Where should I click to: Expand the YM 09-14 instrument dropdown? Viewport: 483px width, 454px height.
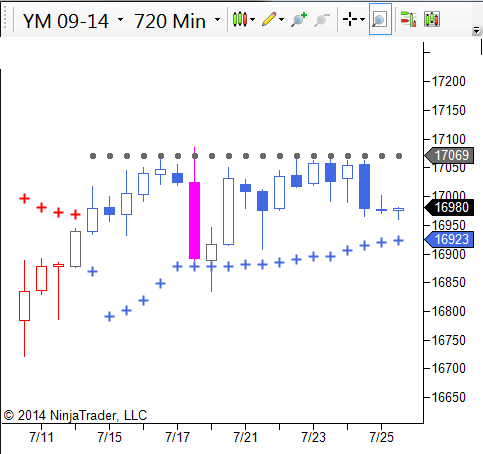click(x=120, y=20)
